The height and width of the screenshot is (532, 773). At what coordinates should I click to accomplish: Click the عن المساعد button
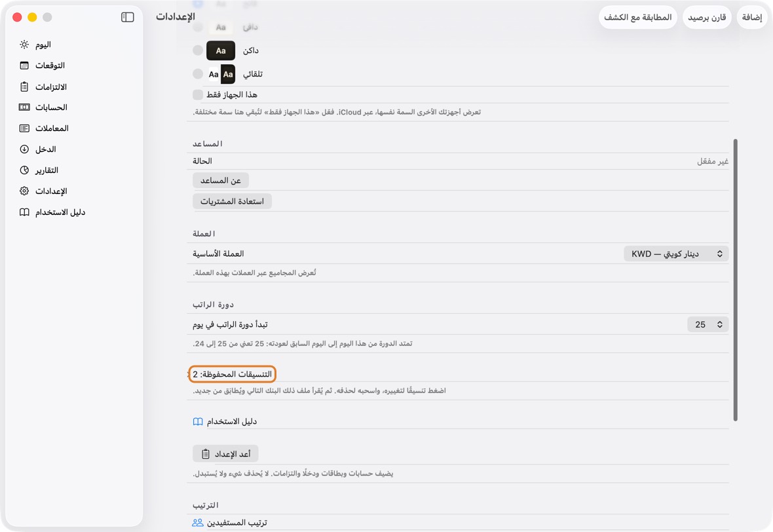(x=220, y=180)
